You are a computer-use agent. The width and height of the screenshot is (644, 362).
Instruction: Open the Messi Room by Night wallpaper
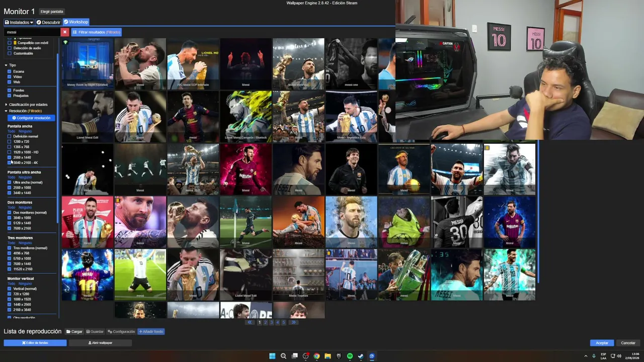click(88, 64)
